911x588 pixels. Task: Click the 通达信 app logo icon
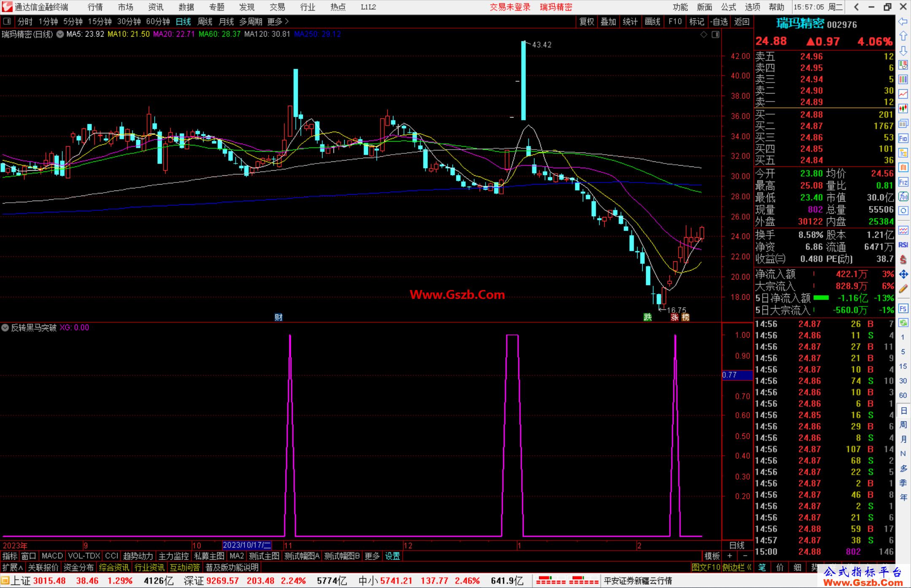coord(7,7)
